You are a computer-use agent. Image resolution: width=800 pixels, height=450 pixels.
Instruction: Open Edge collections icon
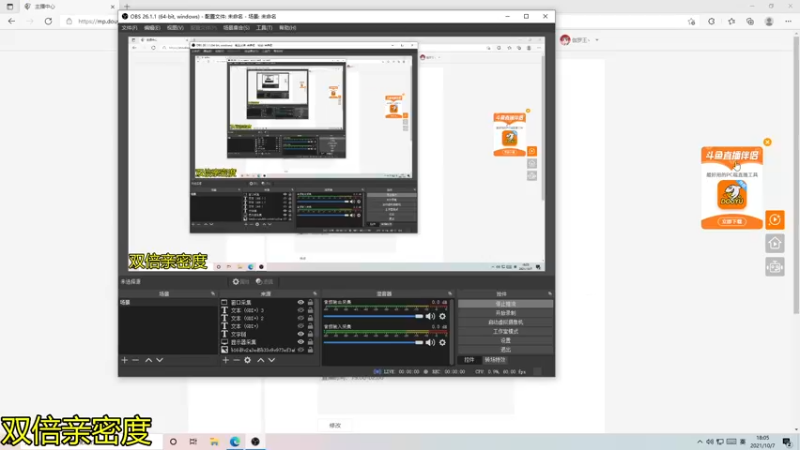pyautogui.click(x=750, y=21)
